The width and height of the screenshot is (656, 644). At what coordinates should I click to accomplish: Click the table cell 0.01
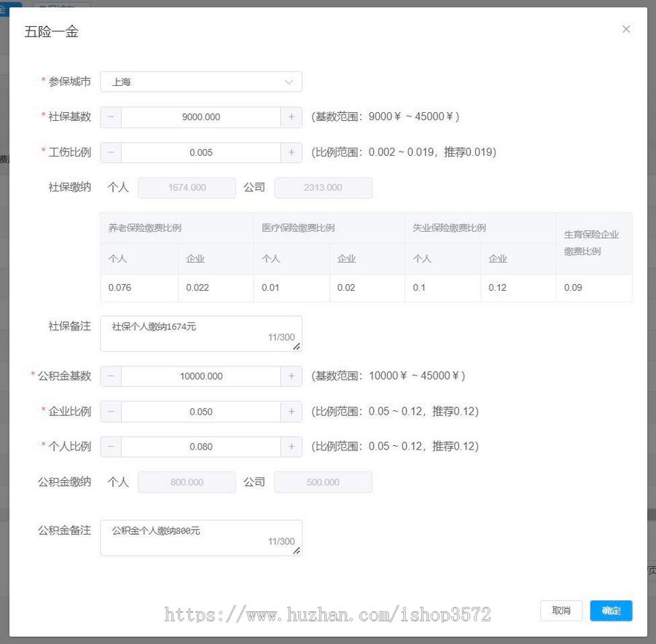tap(292, 288)
